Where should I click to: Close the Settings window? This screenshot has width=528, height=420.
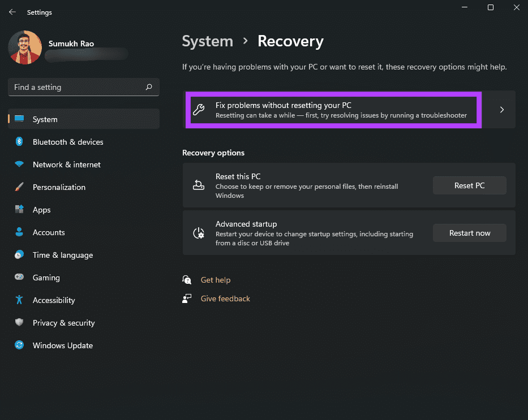pyautogui.click(x=517, y=7)
